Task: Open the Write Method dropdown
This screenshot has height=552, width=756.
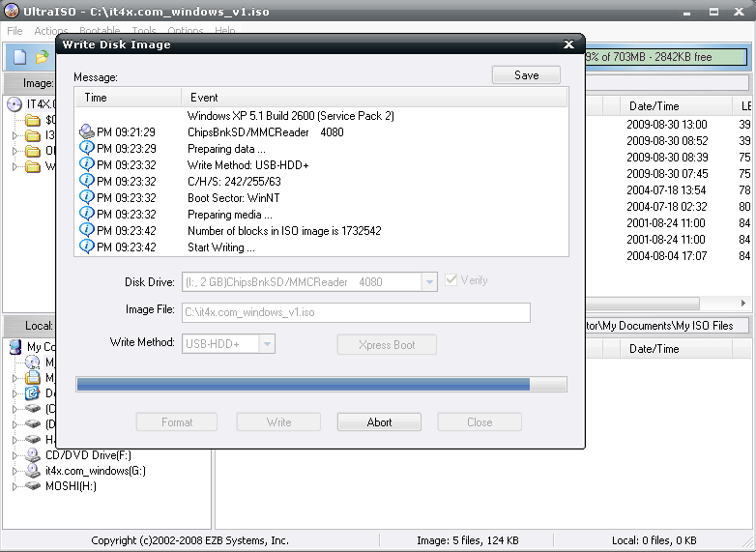Action: (x=267, y=344)
